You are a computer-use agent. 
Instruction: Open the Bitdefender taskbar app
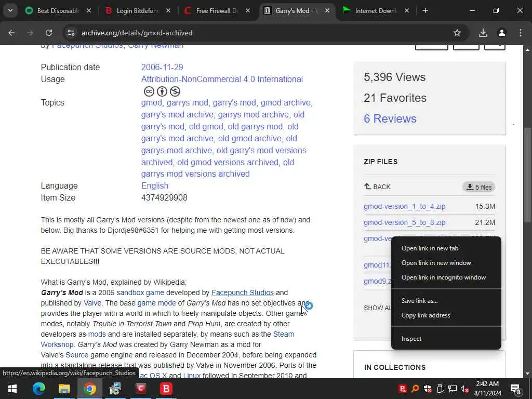coord(166,389)
